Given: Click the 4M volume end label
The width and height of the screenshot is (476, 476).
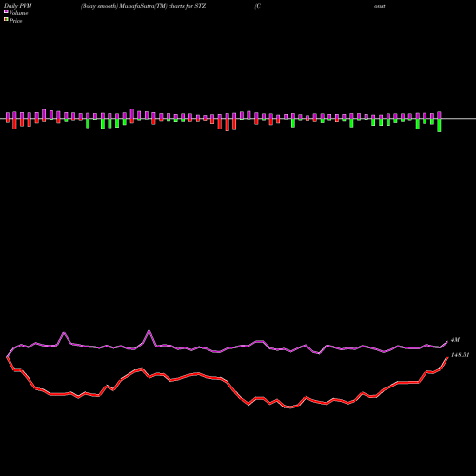Looking at the screenshot, I should 455,340.
